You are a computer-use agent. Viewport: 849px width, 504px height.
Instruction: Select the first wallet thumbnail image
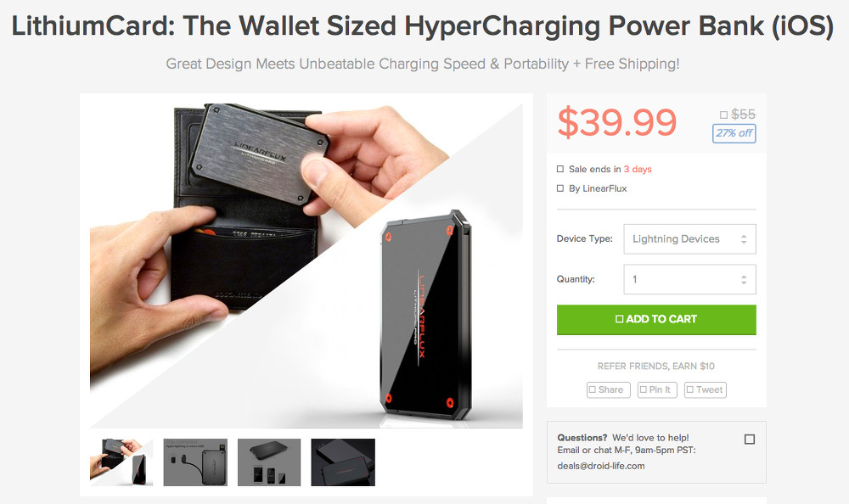121,462
